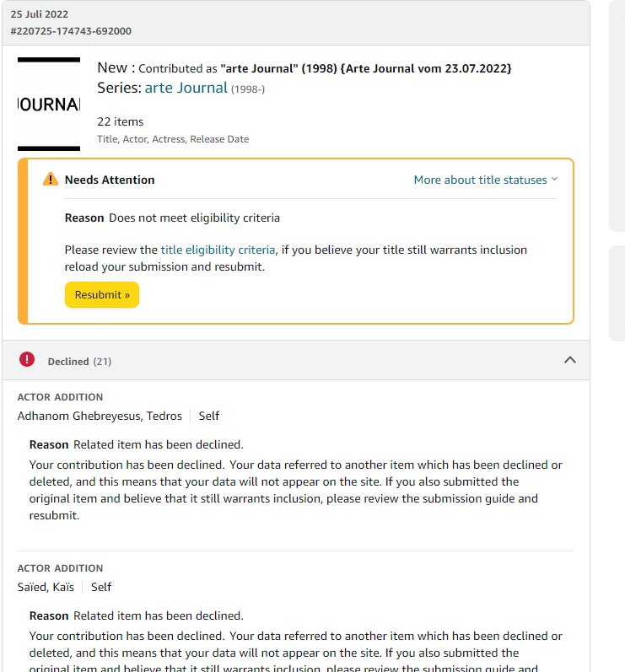This screenshot has width=625, height=672.
Task: Click the Self role beside Saïed, Kaïs
Action: [x=101, y=587]
